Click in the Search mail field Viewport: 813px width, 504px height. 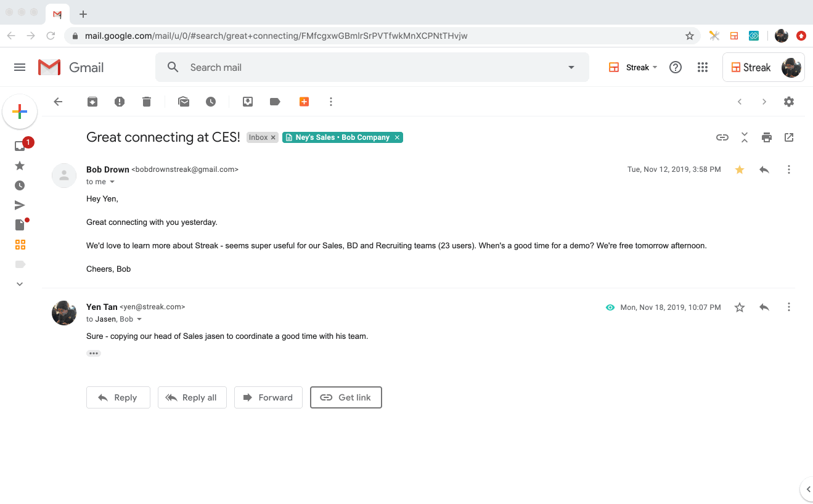click(372, 67)
